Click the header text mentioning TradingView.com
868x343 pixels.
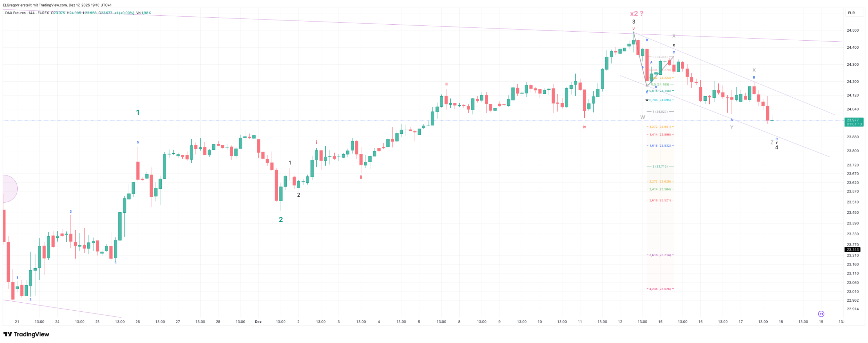click(x=57, y=5)
